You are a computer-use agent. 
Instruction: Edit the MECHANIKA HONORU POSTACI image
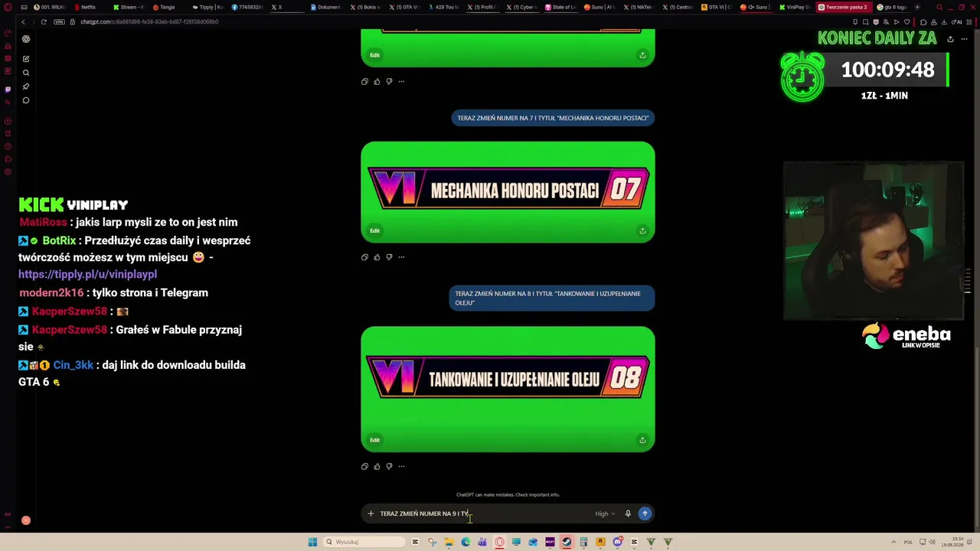[x=374, y=230]
